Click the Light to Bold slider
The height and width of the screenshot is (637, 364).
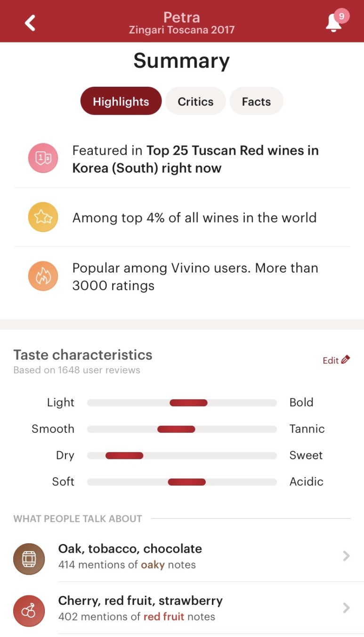click(182, 403)
